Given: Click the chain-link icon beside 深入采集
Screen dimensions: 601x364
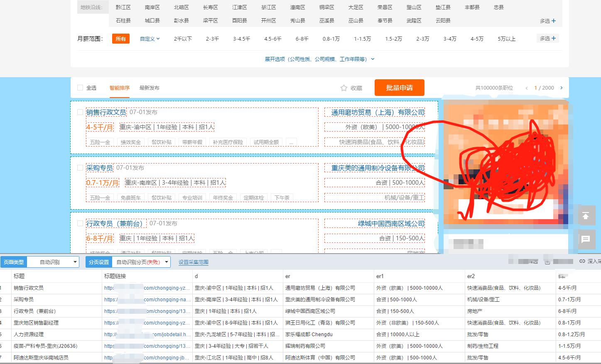Looking at the screenshot, I should 581,261.
